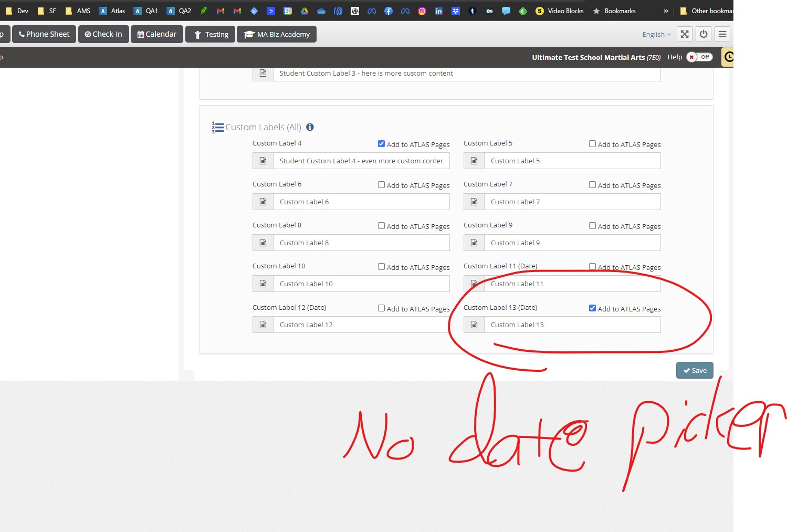Viewport: 787px width, 532px height.
Task: Uncheck Add to ATLAS Pages for Label 4
Action: pos(381,144)
